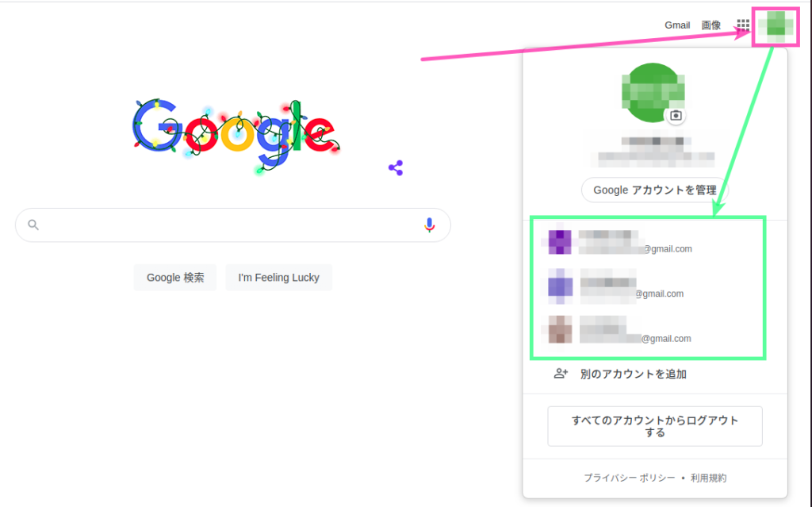Open the Google apps grid icon
Viewport: 812px width, 507px height.
[743, 25]
